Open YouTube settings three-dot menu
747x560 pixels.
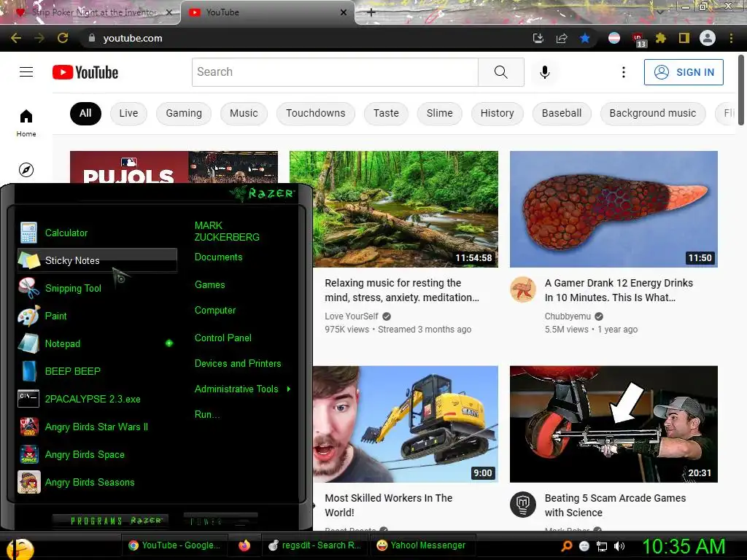623,72
